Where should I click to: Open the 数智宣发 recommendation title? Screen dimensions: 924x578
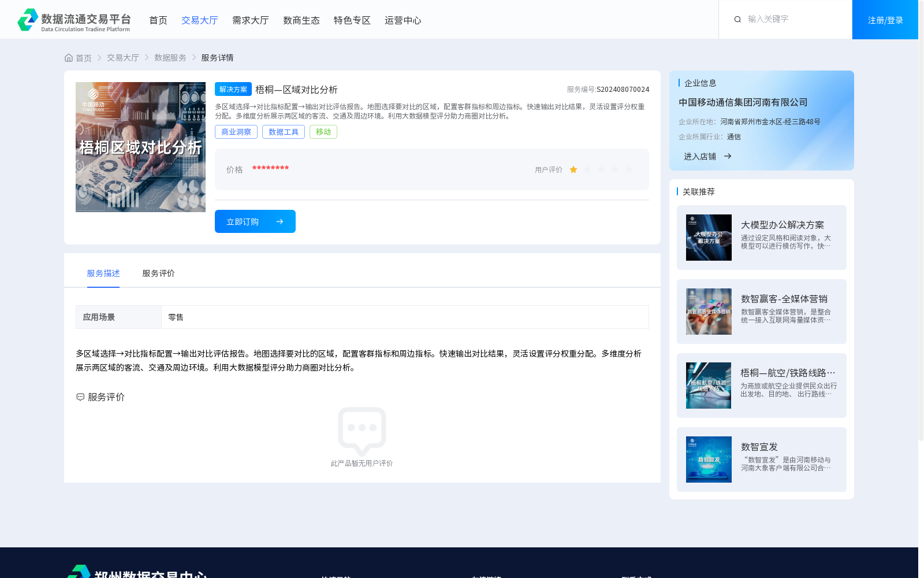coord(759,447)
